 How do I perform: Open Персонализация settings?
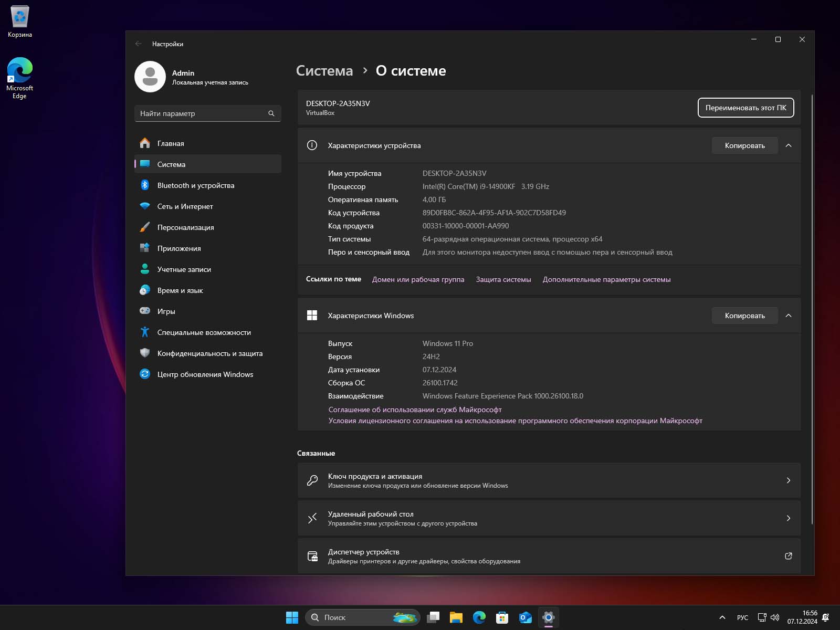coord(185,227)
